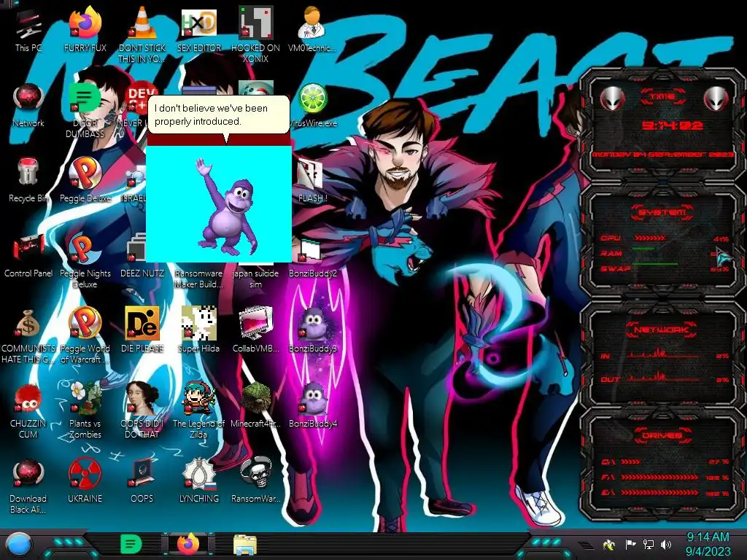The width and height of the screenshot is (747, 560).
Task: Launch Peggle Nights Deluxe
Action: [85, 260]
